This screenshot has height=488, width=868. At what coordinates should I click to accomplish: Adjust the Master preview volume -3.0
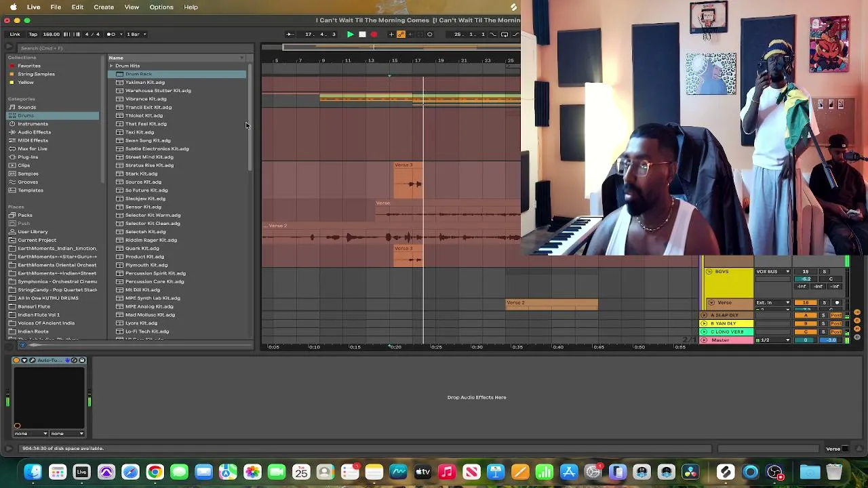coord(831,340)
